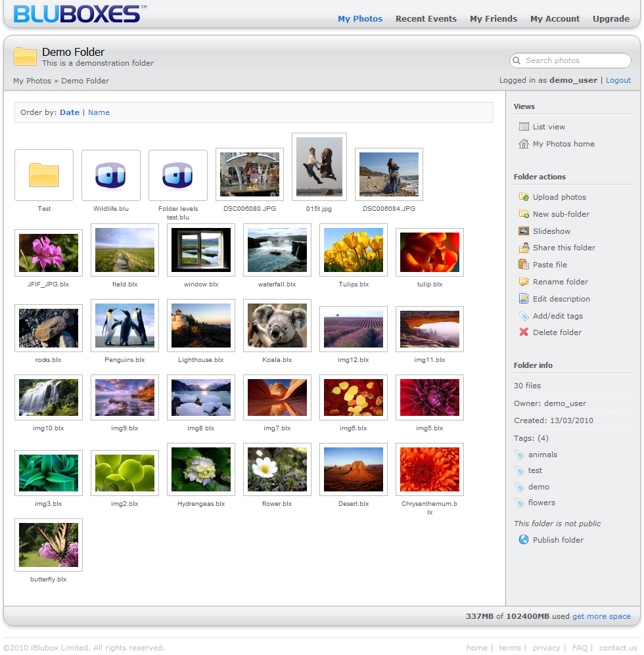Viewport: 644px width, 655px height.
Task: Click the Logout link
Action: pyautogui.click(x=618, y=80)
